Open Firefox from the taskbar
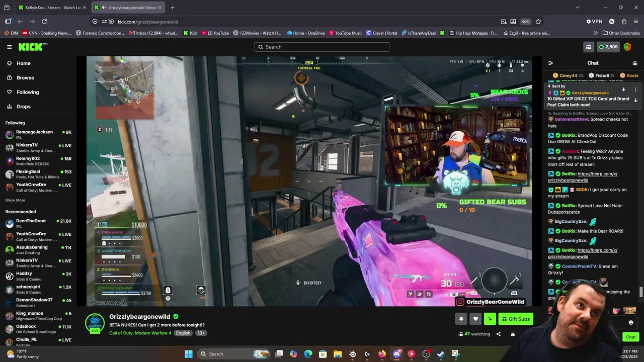The height and width of the screenshot is (362, 644). tap(382, 354)
